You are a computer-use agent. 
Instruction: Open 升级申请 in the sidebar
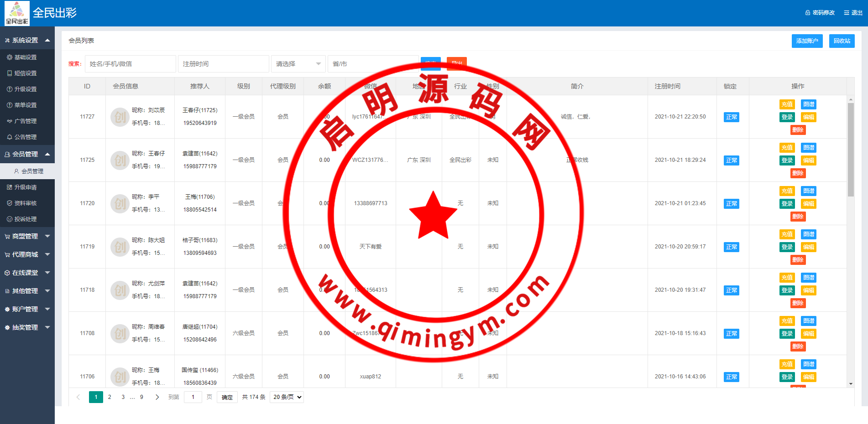(26, 187)
